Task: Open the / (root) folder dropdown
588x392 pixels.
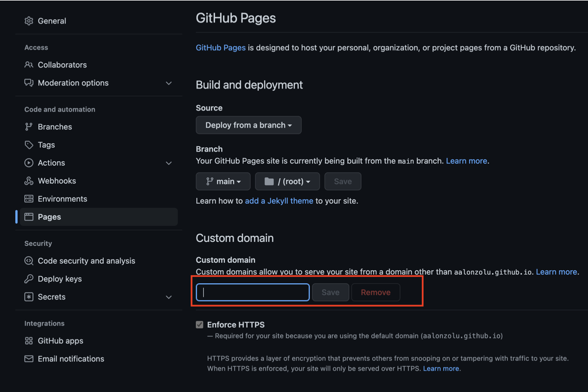Action: click(287, 182)
